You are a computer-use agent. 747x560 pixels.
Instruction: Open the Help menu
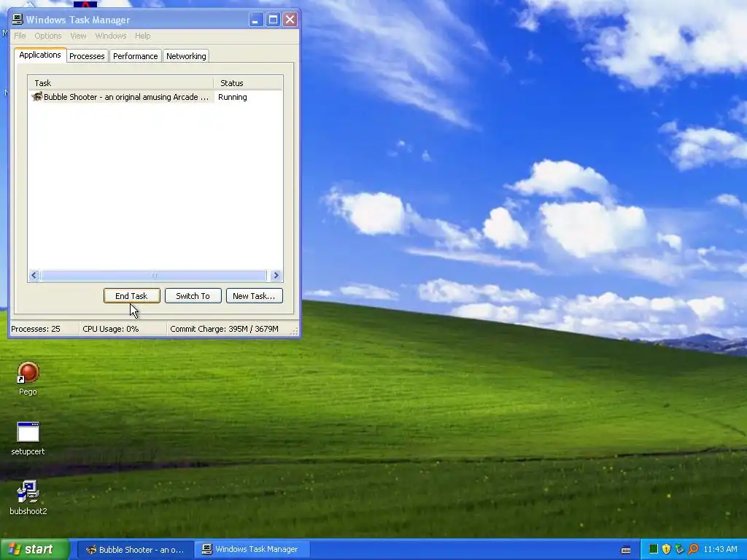coord(142,36)
